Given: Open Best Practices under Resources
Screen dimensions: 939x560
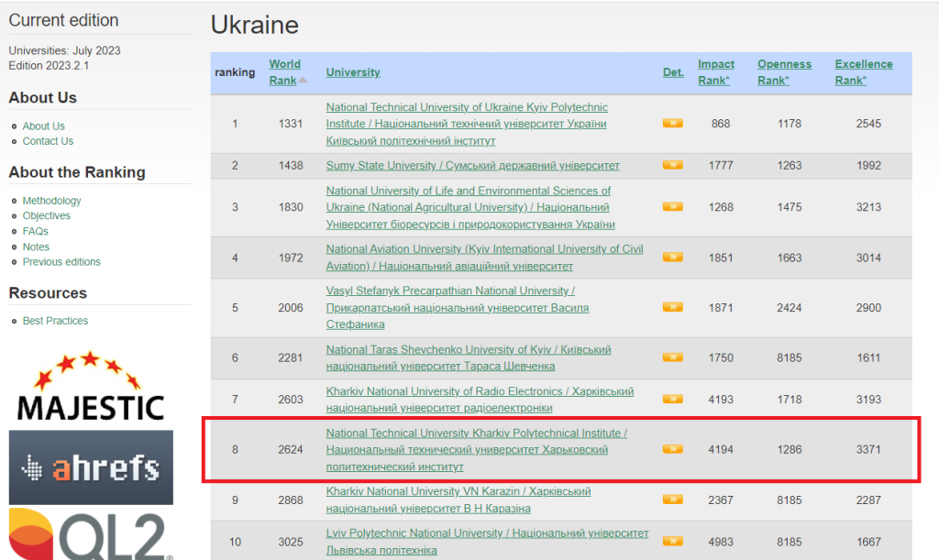Looking at the screenshot, I should pos(55,321).
